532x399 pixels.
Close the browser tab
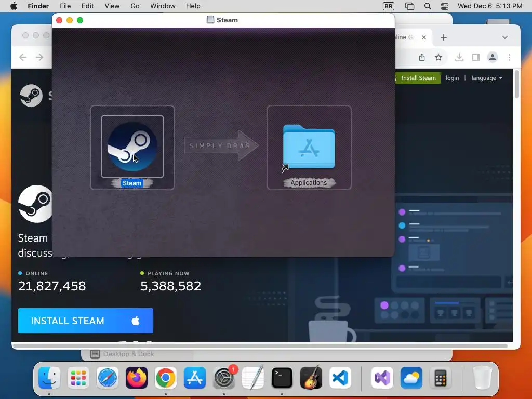coord(424,37)
